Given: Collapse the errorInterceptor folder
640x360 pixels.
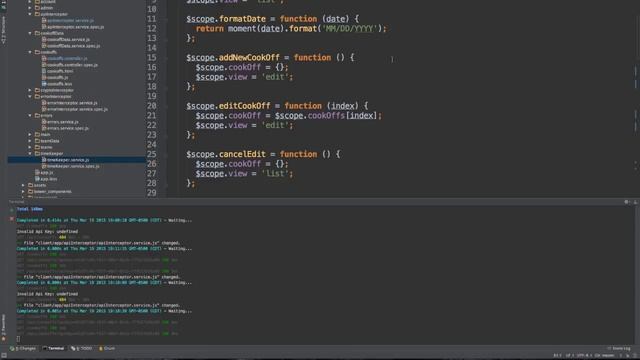Looking at the screenshot, I should tap(30, 97).
